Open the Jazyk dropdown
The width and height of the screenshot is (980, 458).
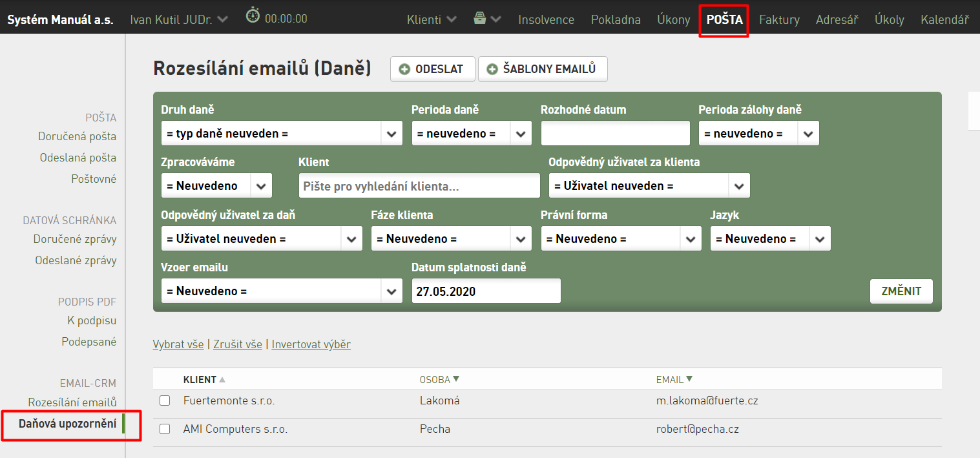770,238
